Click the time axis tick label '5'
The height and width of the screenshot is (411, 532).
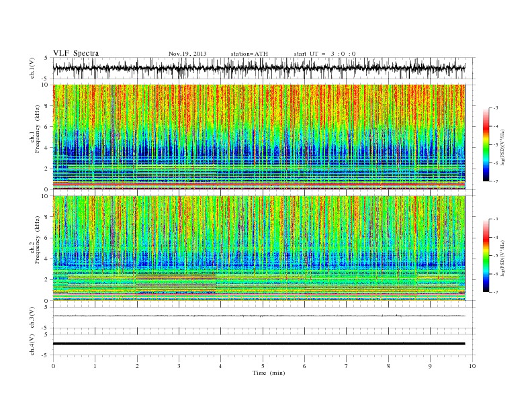(x=263, y=366)
